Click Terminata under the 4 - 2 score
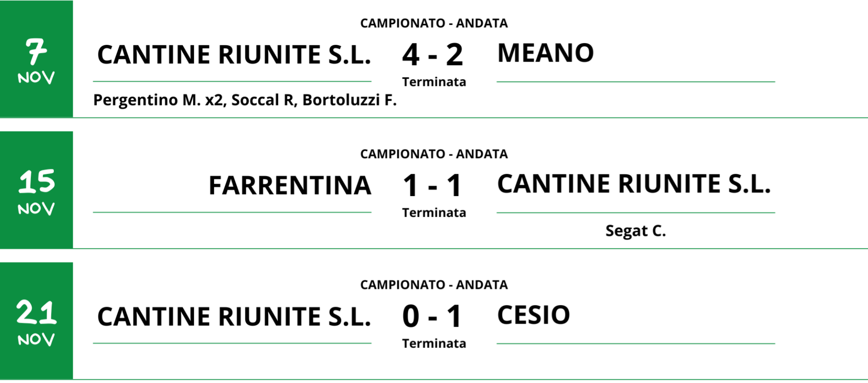 (x=434, y=82)
